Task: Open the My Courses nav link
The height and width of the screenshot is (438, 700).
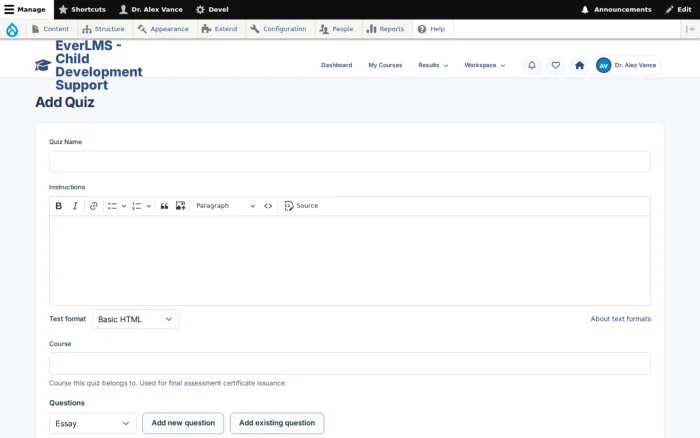Action: coord(385,65)
